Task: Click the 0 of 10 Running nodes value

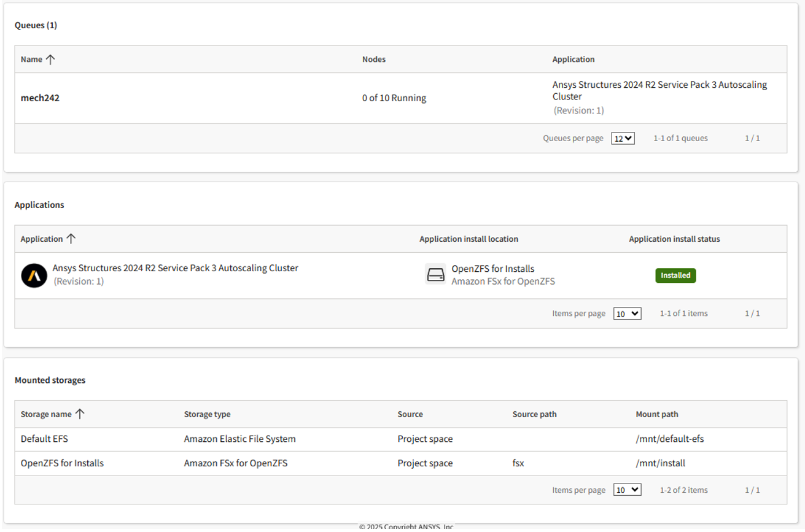Action: [394, 98]
